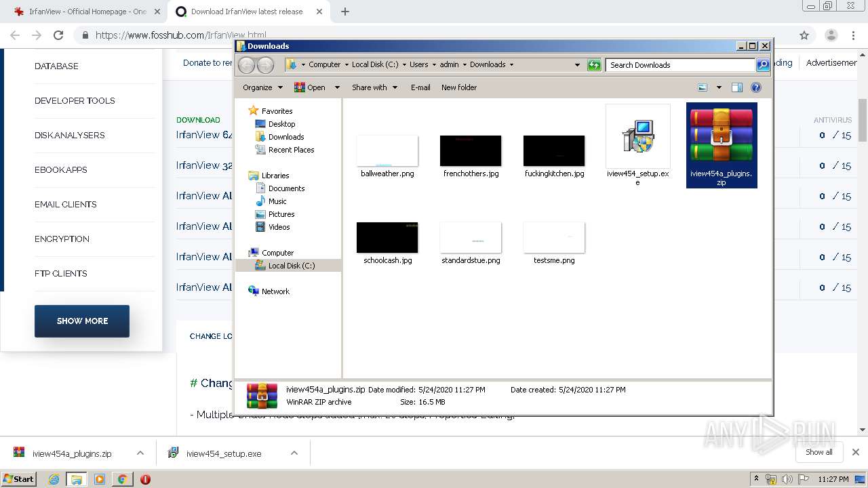868x488 pixels.
Task: Open the Windows Start menu
Action: pyautogui.click(x=19, y=479)
